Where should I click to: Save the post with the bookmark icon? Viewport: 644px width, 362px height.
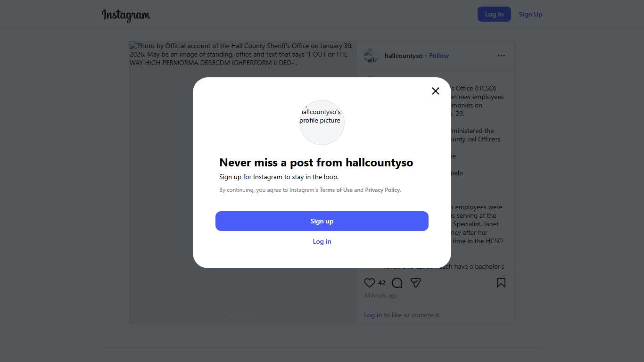(x=501, y=283)
